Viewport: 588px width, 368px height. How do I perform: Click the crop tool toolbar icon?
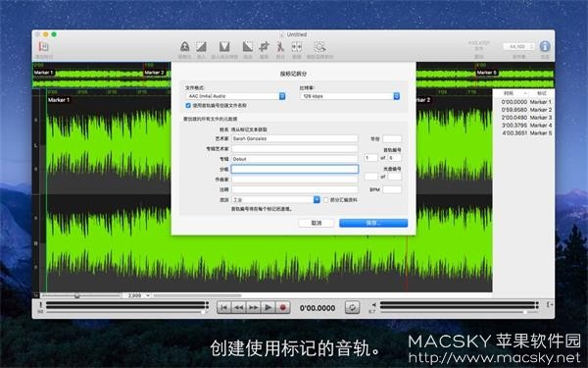pyautogui.click(x=264, y=46)
